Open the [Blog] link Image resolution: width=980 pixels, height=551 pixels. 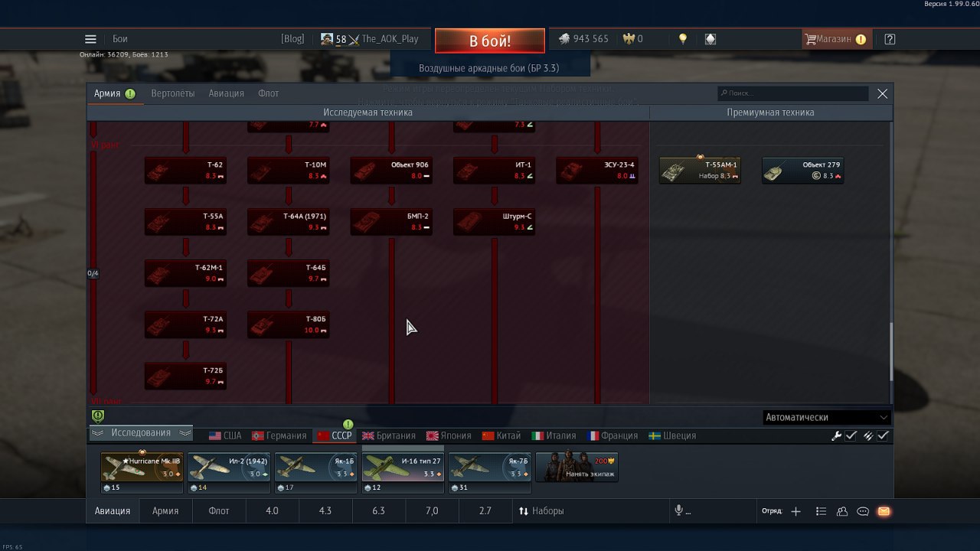click(292, 39)
